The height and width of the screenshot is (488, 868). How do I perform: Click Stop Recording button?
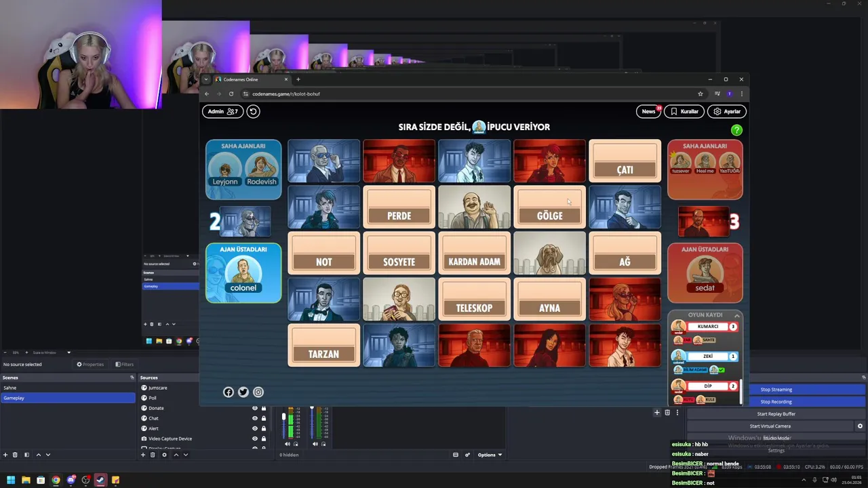[776, 402]
